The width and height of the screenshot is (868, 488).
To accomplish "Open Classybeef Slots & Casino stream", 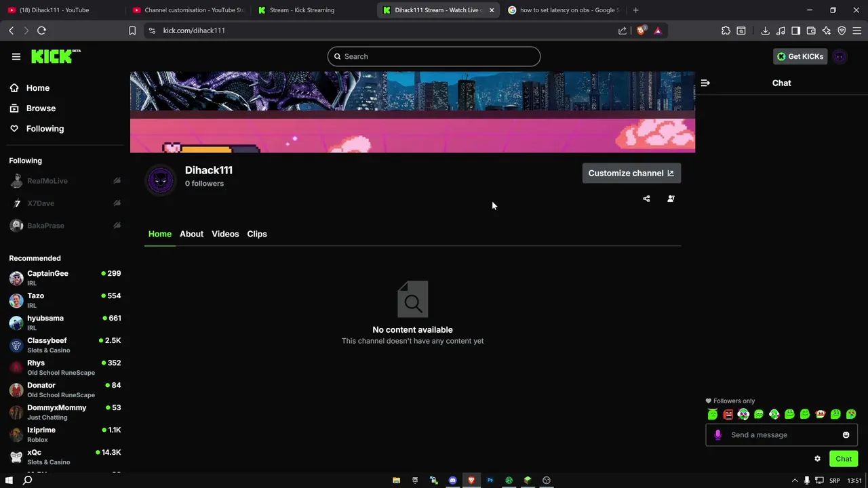I will [x=65, y=345].
